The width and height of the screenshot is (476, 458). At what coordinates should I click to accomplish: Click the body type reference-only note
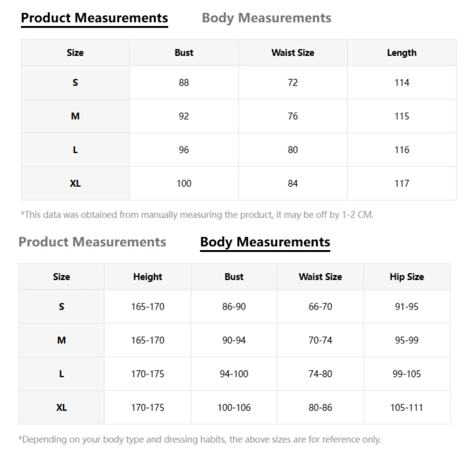[200, 439]
